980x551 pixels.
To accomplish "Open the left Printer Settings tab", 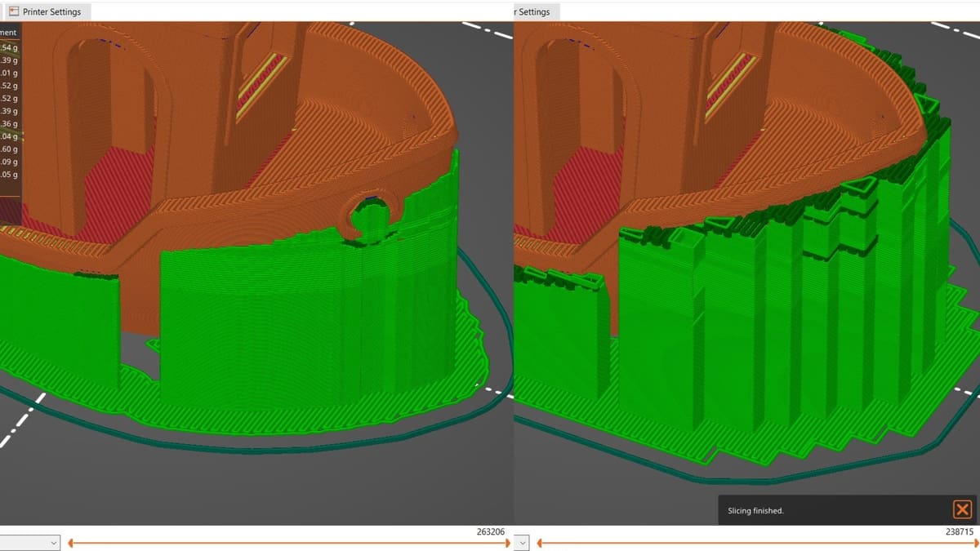I will (x=45, y=11).
